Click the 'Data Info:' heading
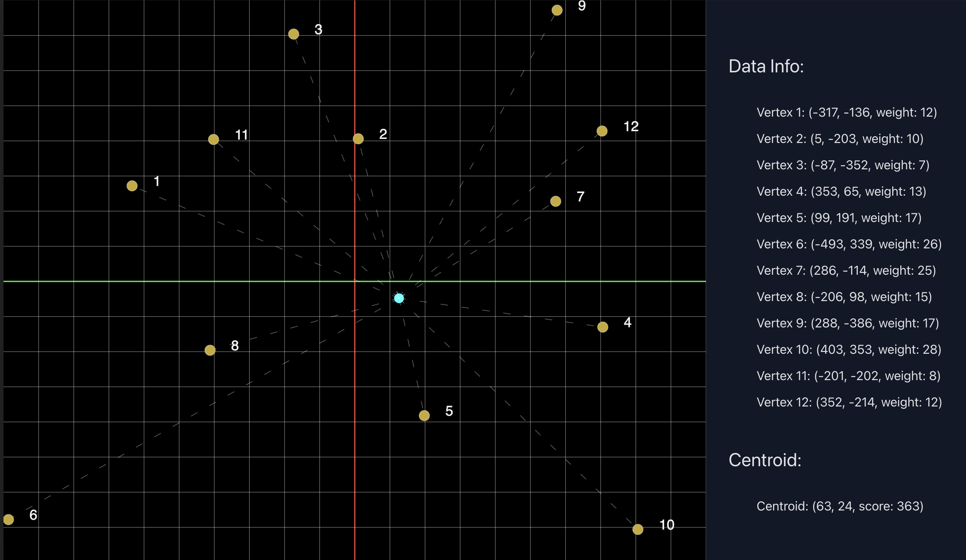966x560 pixels. click(x=766, y=66)
